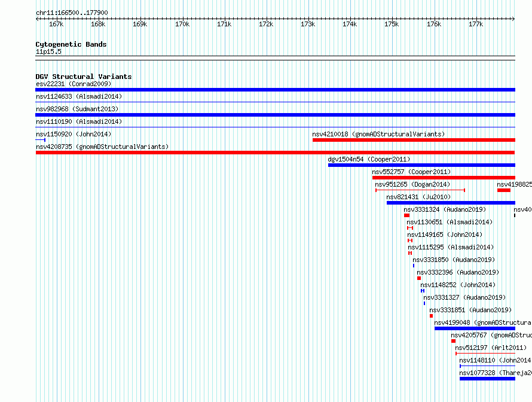Click the blue nsv1077328 variant bar
532x402 pixels.
pyautogui.click(x=487, y=379)
